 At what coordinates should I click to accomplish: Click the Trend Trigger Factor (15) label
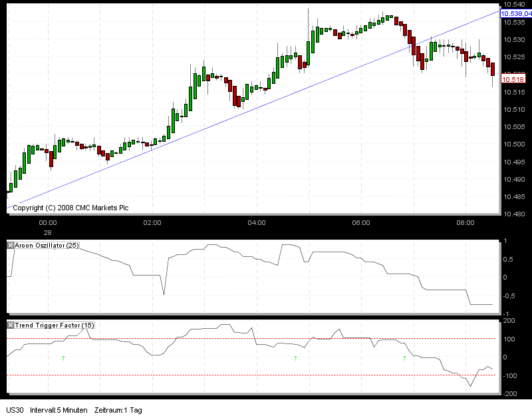53,325
